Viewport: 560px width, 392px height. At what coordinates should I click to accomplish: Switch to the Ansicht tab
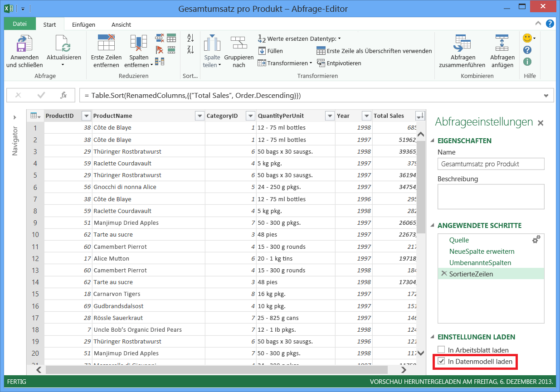point(121,24)
